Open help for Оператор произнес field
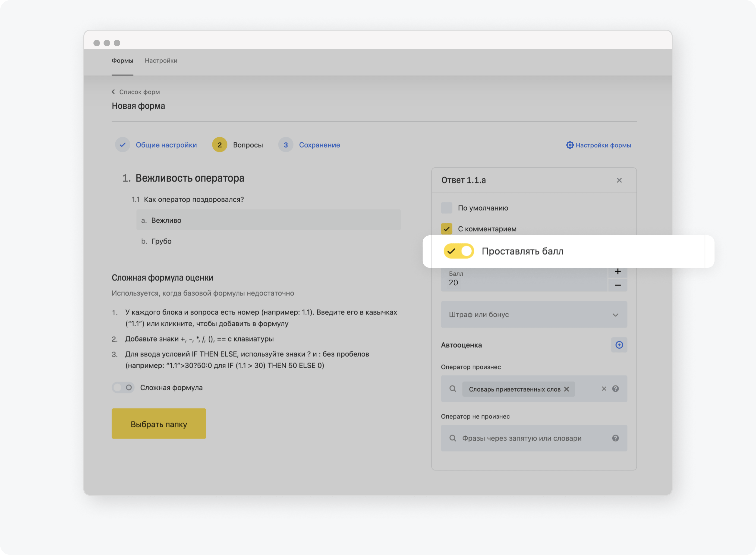 tap(615, 389)
